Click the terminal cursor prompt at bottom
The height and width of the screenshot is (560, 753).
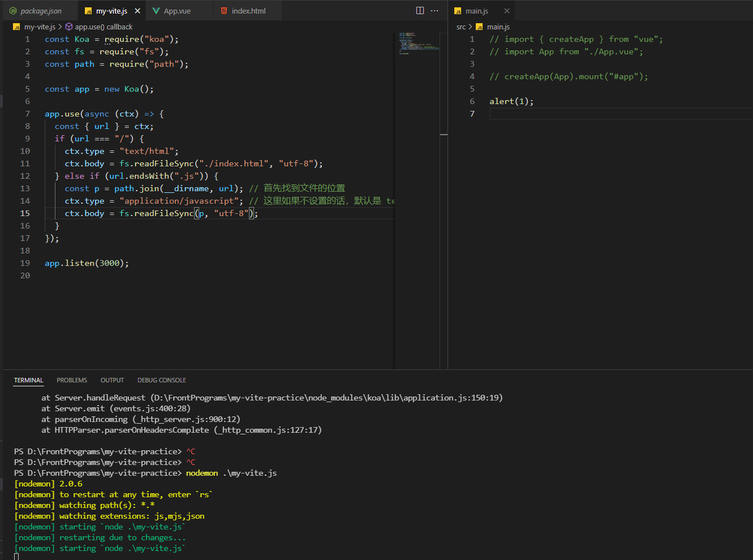tap(16, 557)
